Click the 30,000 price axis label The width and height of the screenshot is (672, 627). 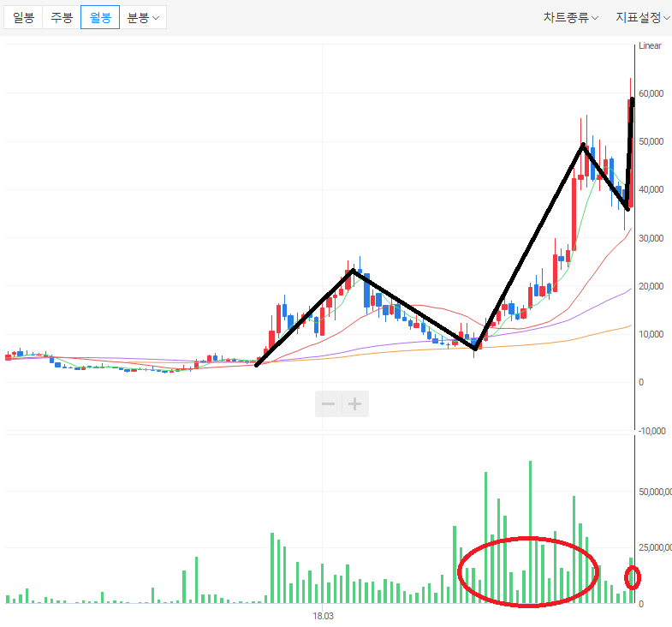pos(651,238)
